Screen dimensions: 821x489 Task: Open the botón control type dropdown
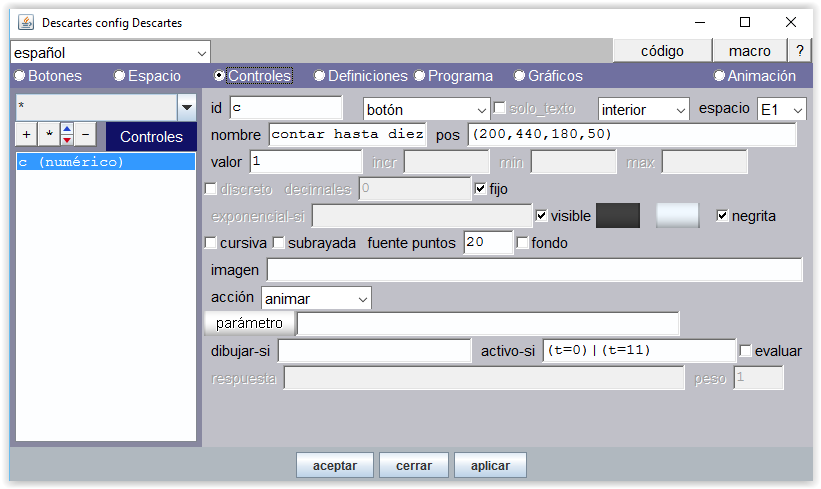click(x=426, y=109)
